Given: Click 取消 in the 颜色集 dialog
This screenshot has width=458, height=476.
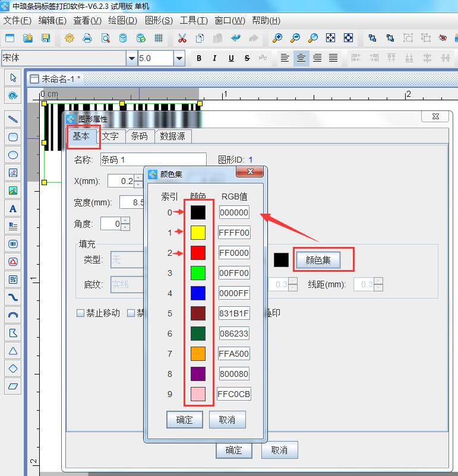Looking at the screenshot, I should click(227, 420).
